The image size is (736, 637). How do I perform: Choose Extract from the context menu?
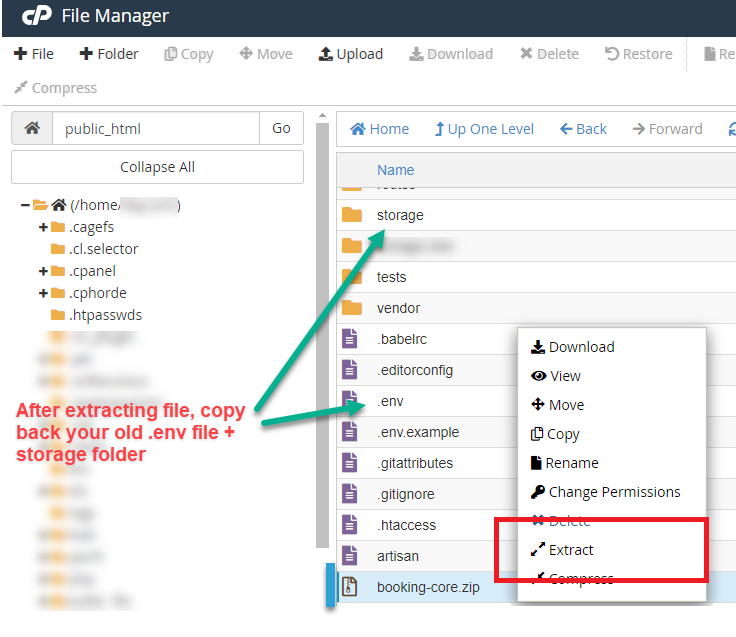click(x=571, y=550)
